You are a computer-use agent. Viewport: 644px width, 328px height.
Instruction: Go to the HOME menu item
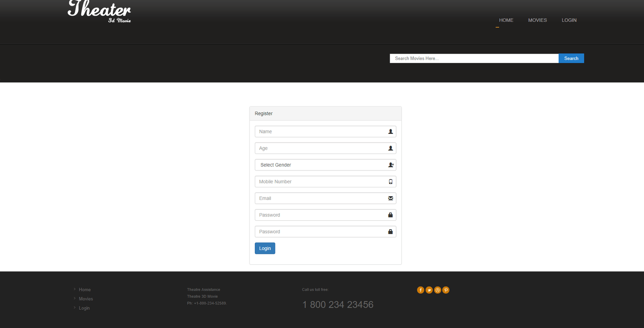click(x=506, y=20)
